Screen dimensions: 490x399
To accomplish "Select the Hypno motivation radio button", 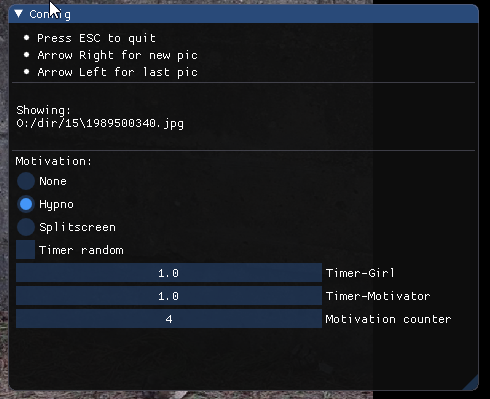I will pyautogui.click(x=26, y=204).
